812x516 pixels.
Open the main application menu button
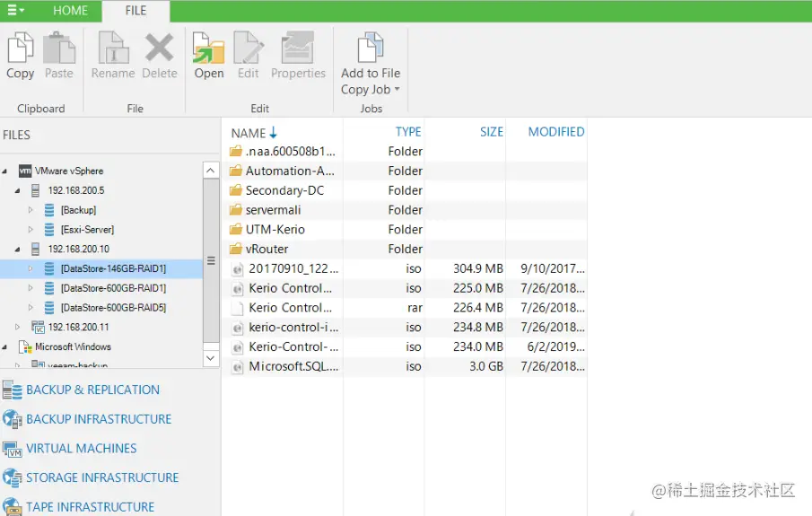pyautogui.click(x=15, y=11)
